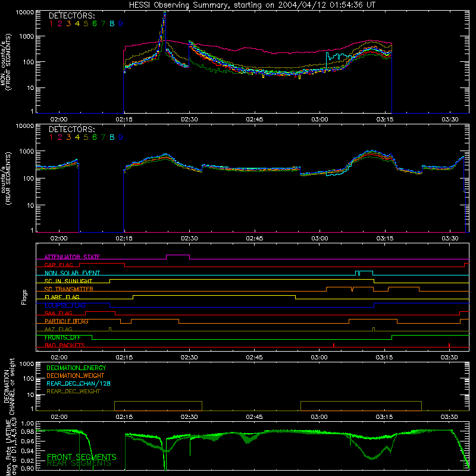This screenshot has width=476, height=476.
Task: Click the NON_SOLAR_EVENT flag label
Action: point(72,273)
